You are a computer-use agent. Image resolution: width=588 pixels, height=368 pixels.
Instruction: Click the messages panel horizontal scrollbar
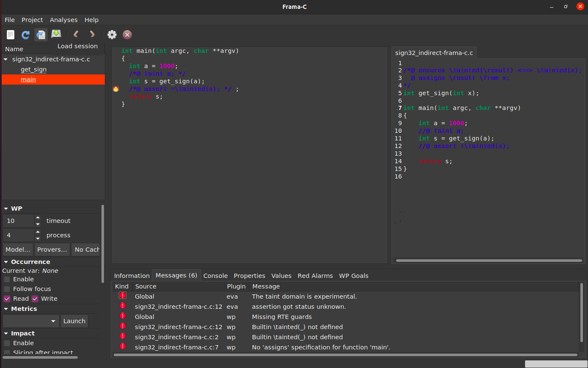345,355
